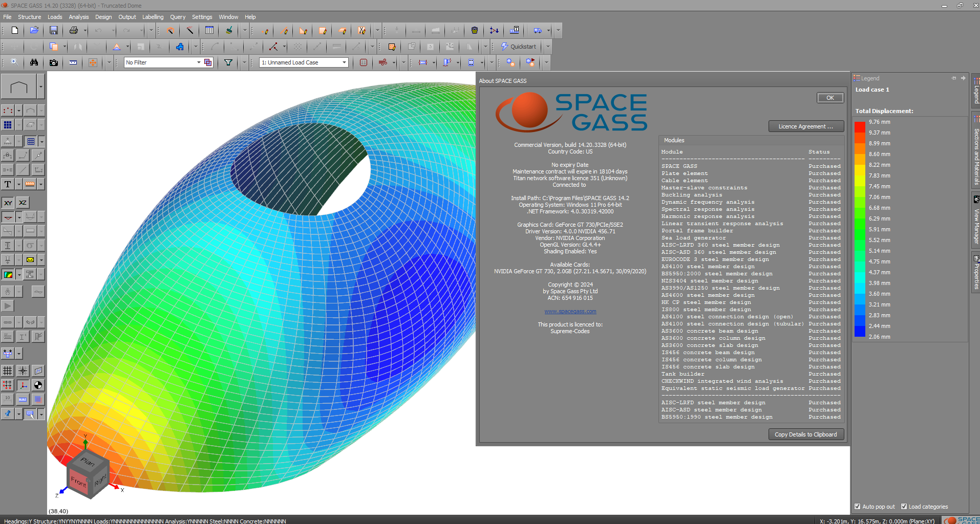Screen dimensions: 980x524
Task: Click the Front face of view cube
Action: pos(78,482)
